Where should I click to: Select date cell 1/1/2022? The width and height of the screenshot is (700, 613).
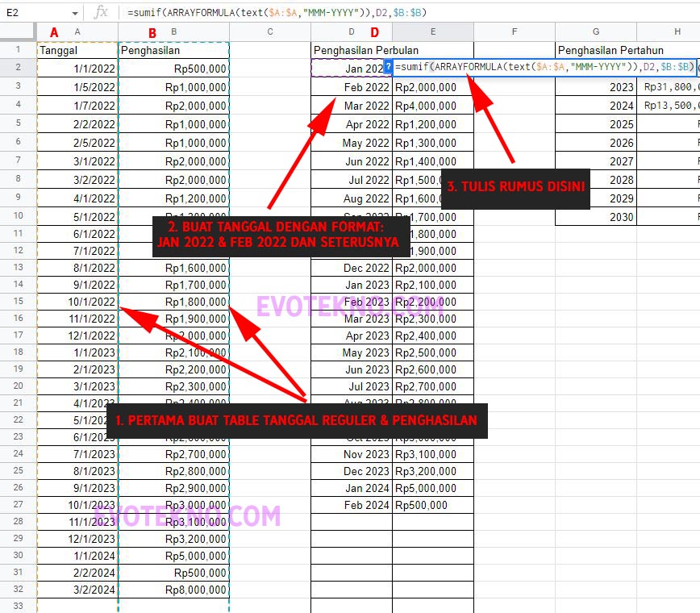pyautogui.click(x=77, y=69)
